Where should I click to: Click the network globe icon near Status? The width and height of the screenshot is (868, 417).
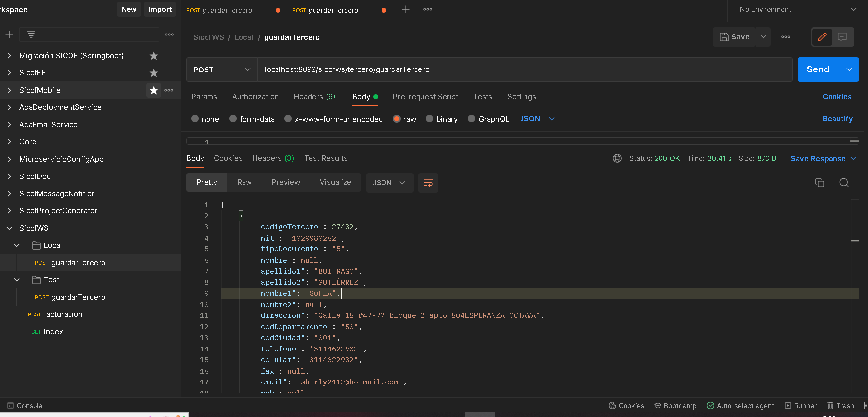617,158
